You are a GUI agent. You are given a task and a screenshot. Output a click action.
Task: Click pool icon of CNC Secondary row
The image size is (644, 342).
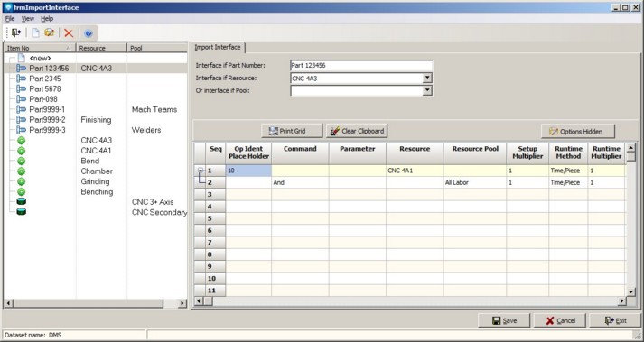(22, 212)
